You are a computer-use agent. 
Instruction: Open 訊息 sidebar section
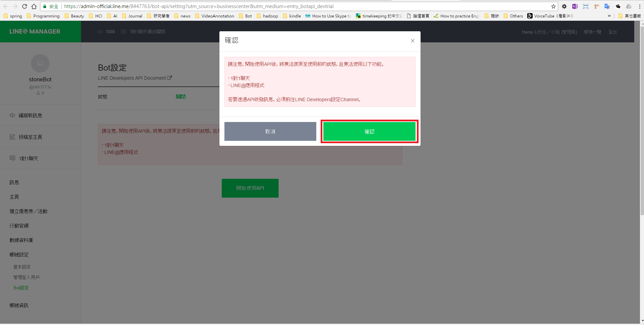click(x=14, y=182)
